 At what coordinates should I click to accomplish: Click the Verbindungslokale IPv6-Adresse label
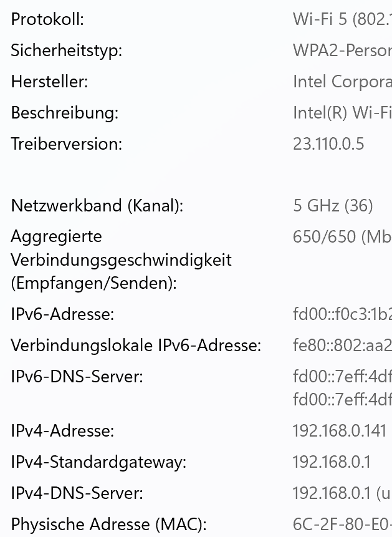[x=136, y=345]
